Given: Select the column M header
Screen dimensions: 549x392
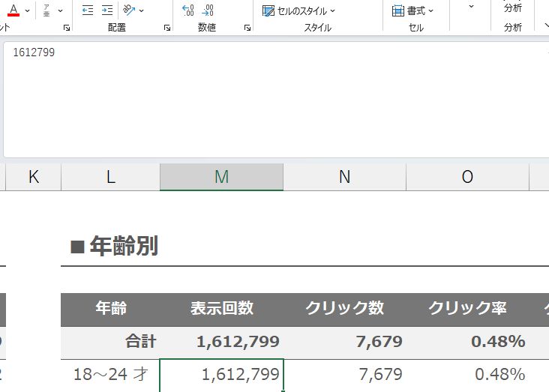Looking at the screenshot, I should tap(221, 177).
